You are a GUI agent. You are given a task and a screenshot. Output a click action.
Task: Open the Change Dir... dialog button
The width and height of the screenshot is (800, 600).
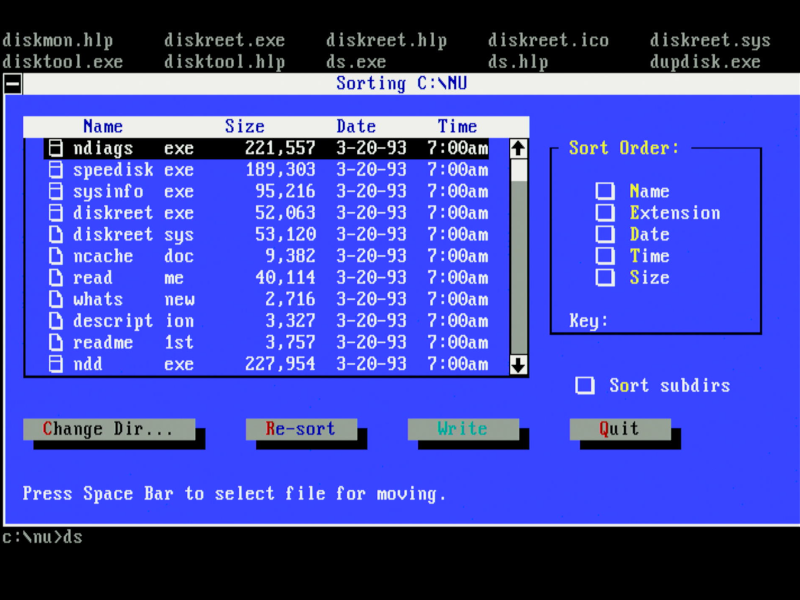(109, 429)
